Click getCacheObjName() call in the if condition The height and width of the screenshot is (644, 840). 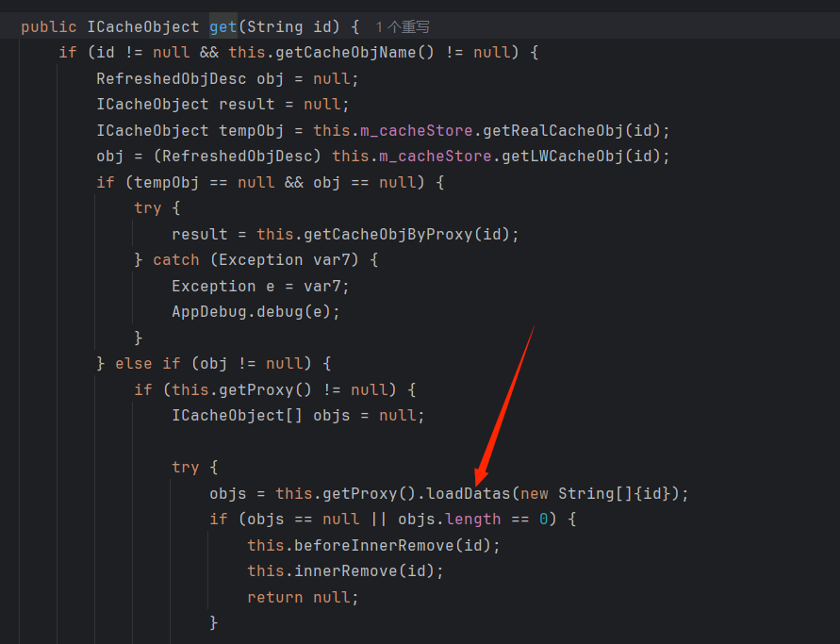(x=354, y=53)
